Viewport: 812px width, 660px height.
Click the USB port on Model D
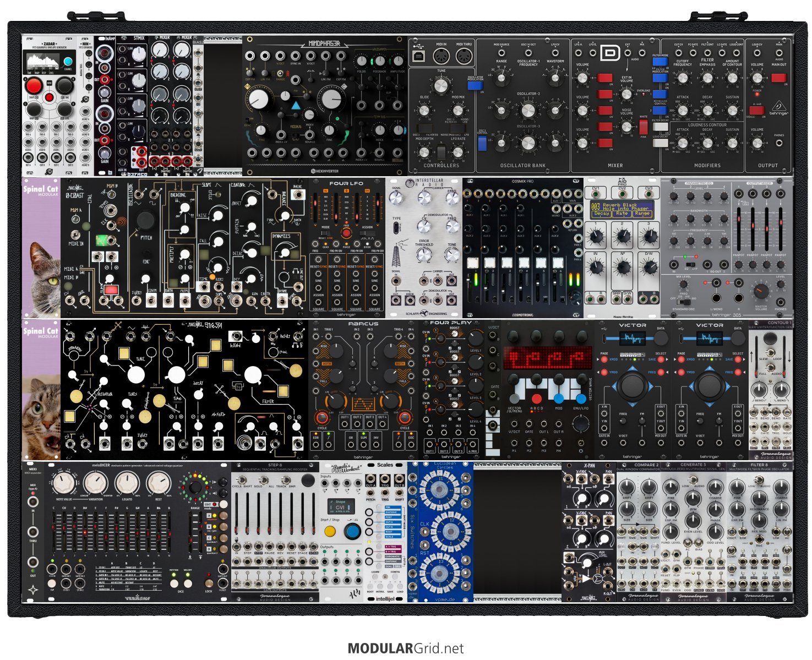point(418,57)
